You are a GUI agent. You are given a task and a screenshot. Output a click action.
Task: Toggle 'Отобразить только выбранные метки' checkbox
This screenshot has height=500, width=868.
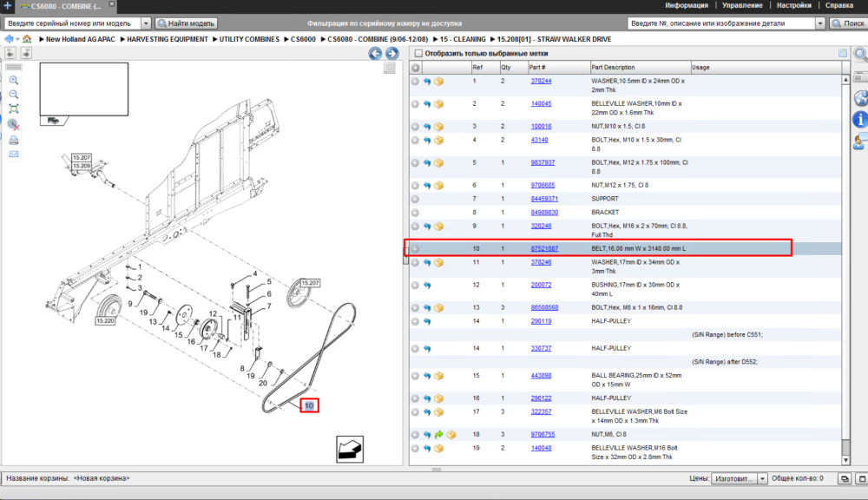click(x=418, y=53)
